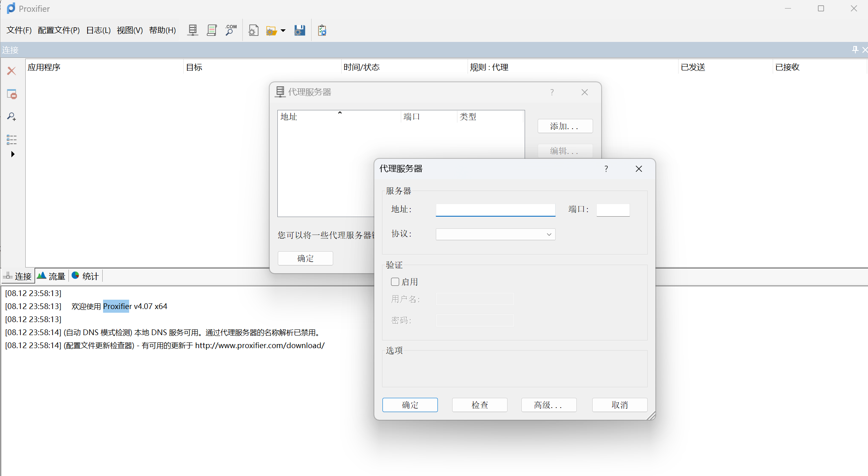Click the server icon in back dialog title
This screenshot has width=868, height=476.
(280, 92)
